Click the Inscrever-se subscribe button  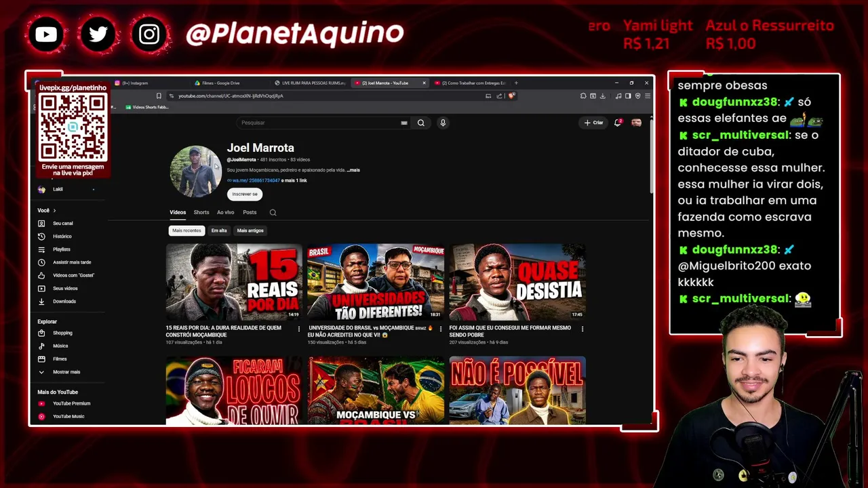(245, 194)
